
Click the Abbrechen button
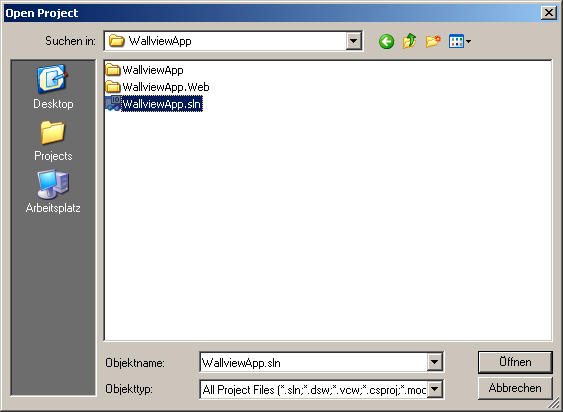click(515, 388)
